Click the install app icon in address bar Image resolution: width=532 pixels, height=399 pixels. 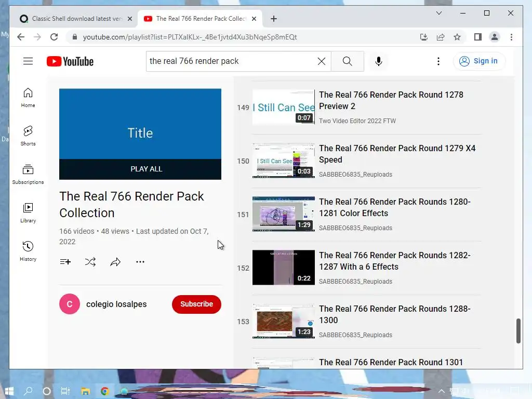(x=424, y=37)
